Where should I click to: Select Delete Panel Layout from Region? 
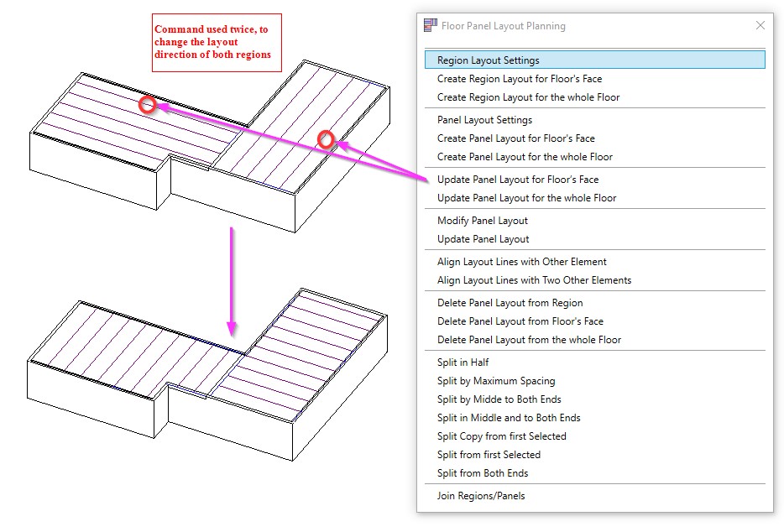510,303
